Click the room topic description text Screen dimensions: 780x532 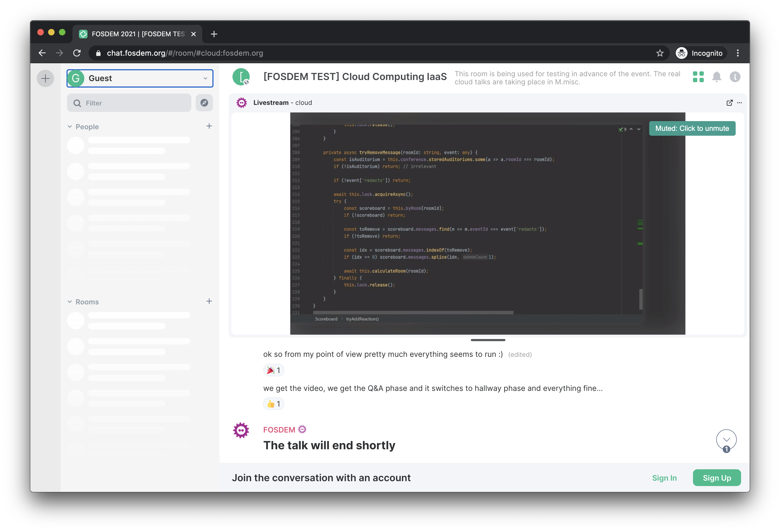pos(567,78)
